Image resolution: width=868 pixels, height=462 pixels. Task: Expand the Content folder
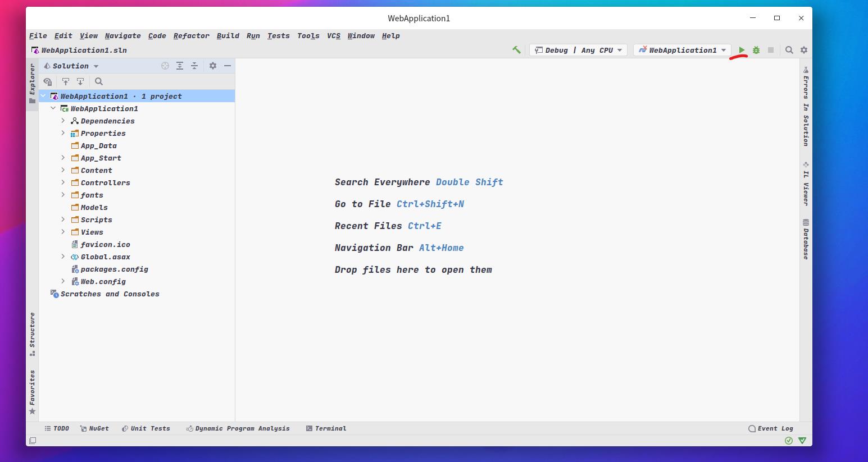[63, 170]
